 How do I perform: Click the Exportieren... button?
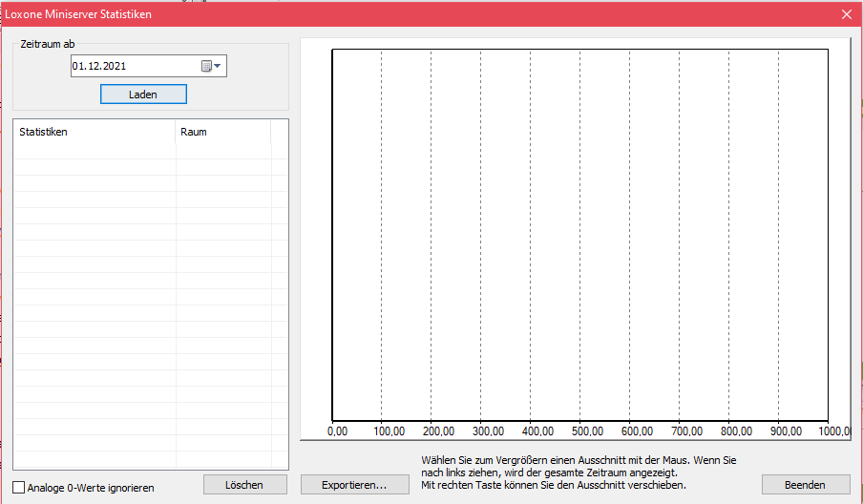[x=354, y=485]
